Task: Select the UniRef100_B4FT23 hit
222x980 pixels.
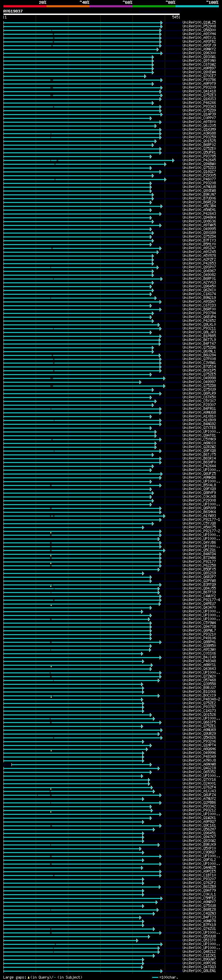Action: point(199,917)
